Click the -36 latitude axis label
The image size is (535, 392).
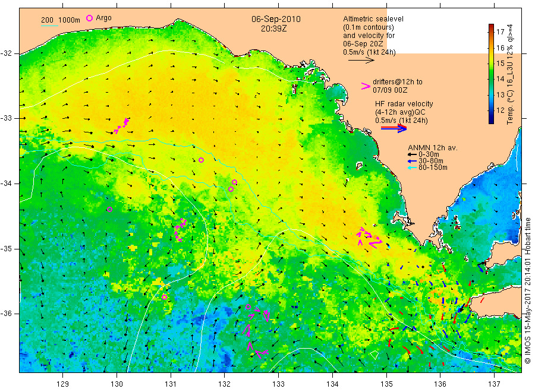[6, 313]
